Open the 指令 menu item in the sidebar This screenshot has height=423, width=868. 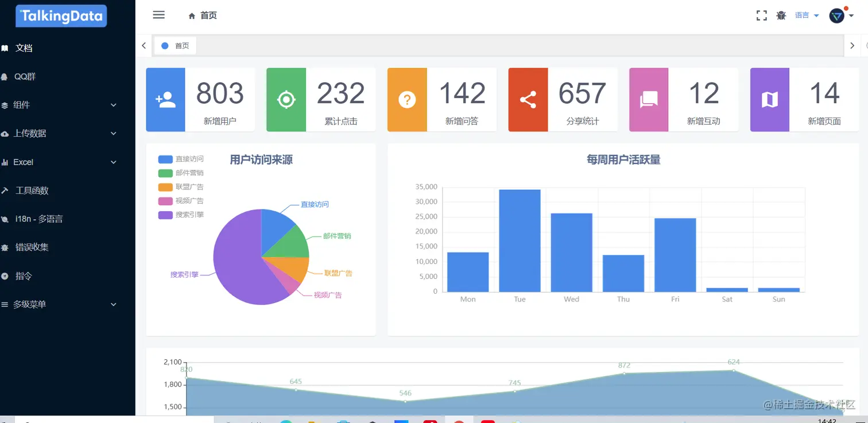point(24,276)
